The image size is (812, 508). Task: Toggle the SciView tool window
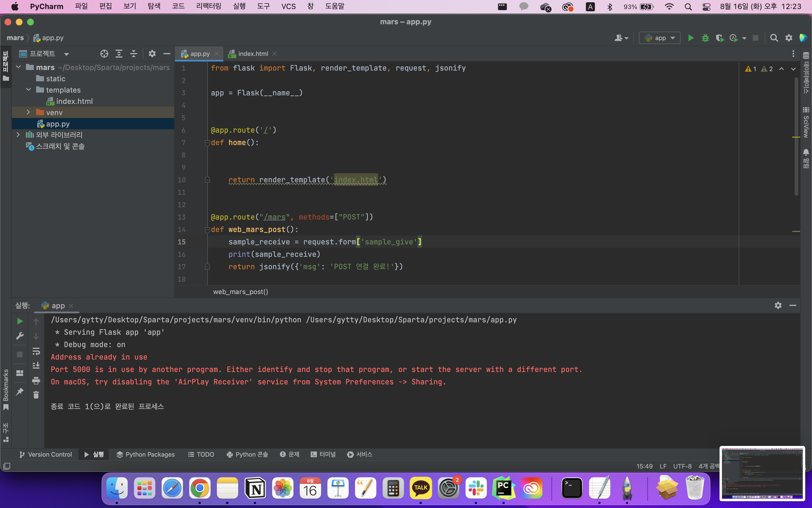[x=806, y=122]
